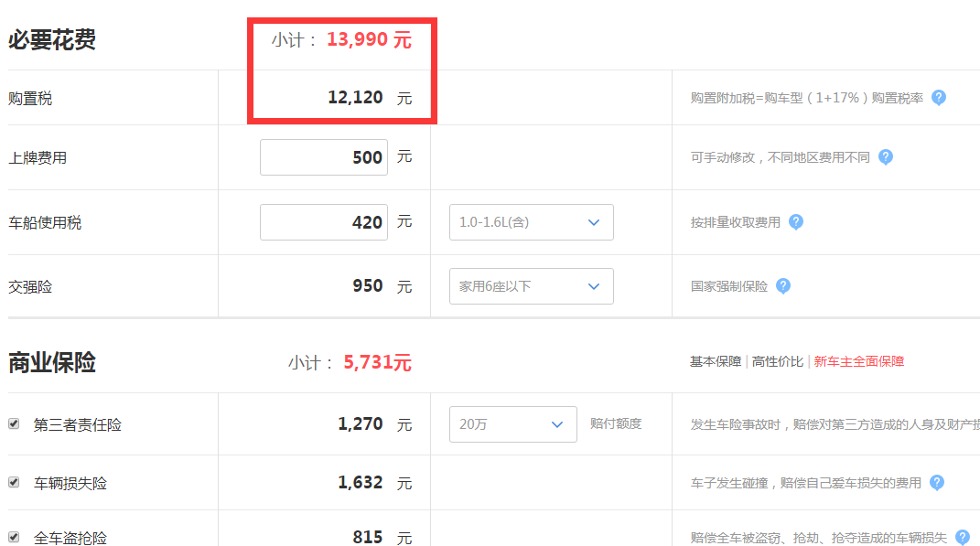Select the 基本保障 insurance plan
This screenshot has height=546, width=980.
tap(715, 361)
